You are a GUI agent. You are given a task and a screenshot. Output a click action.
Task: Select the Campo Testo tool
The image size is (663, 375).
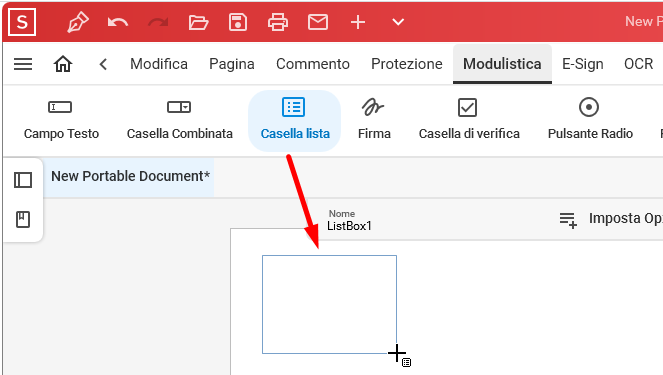coord(61,120)
